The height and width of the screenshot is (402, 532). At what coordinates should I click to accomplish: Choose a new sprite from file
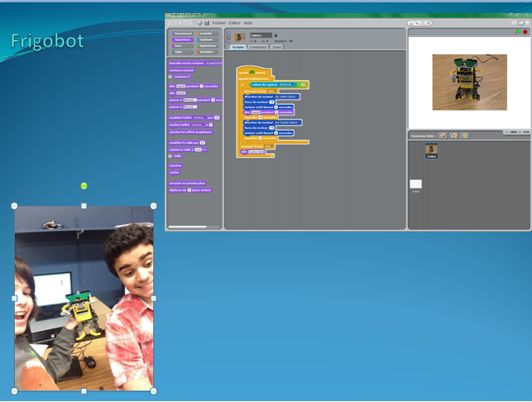pos(453,136)
